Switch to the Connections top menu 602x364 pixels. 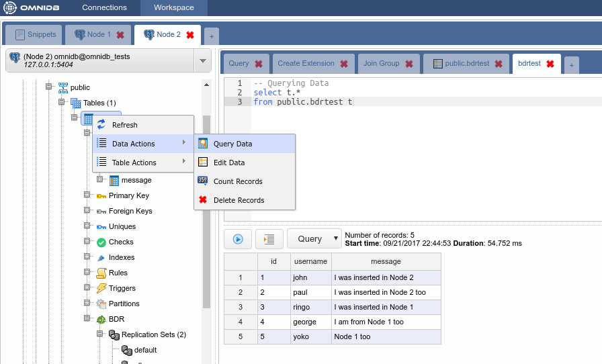(104, 7)
